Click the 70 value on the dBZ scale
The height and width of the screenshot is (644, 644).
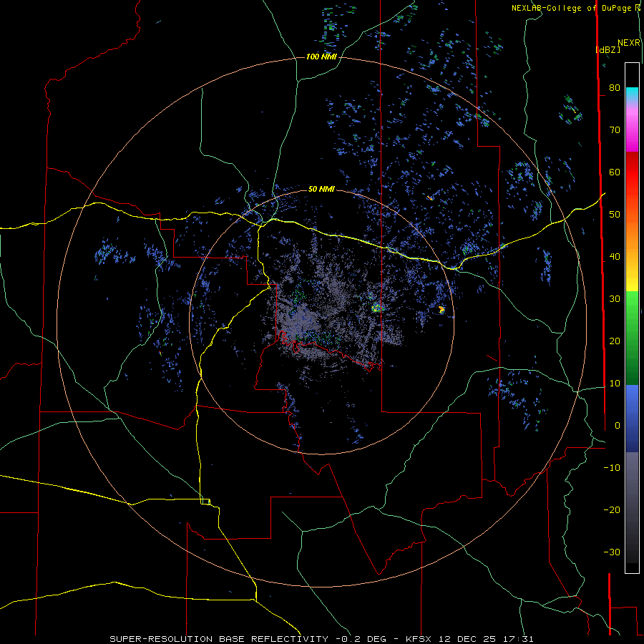coord(615,130)
